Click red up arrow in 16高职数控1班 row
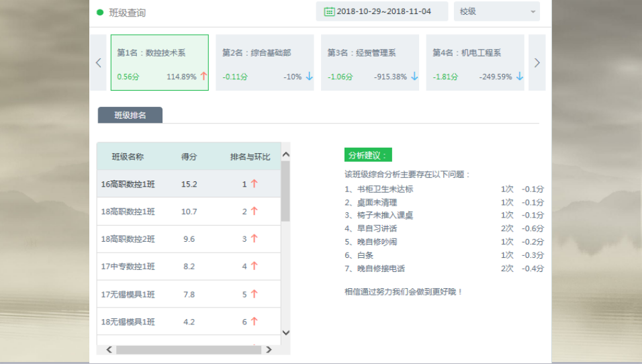 tap(255, 184)
